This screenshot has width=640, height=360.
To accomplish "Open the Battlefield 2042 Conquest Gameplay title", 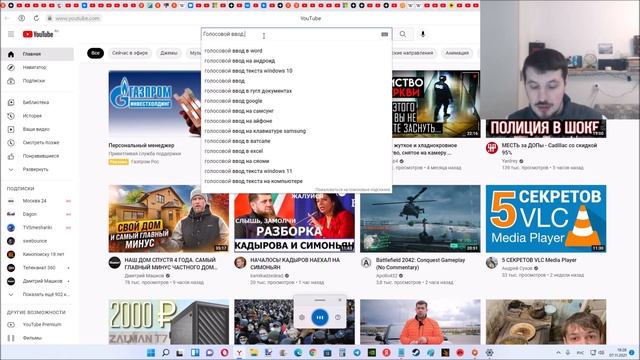I will click(x=420, y=264).
